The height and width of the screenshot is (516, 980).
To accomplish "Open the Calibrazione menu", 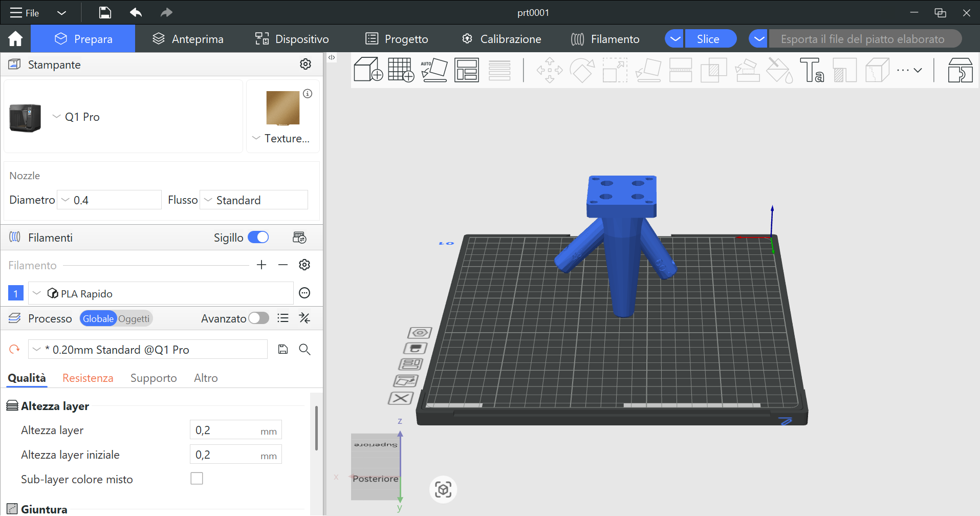I will (501, 39).
